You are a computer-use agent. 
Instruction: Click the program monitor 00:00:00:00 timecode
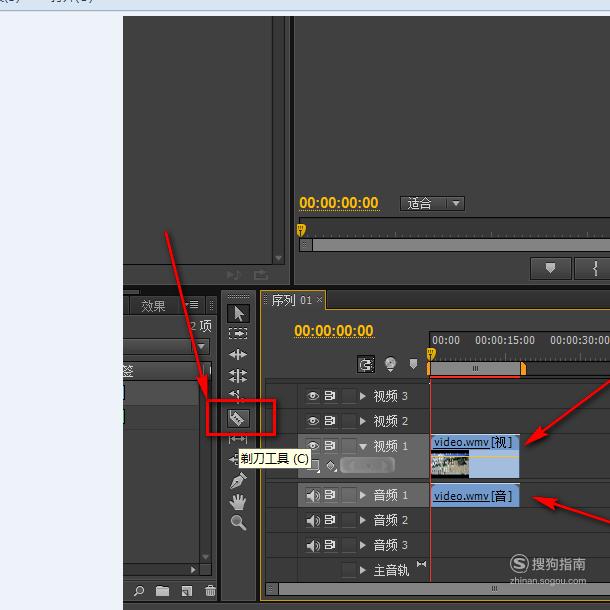click(338, 203)
